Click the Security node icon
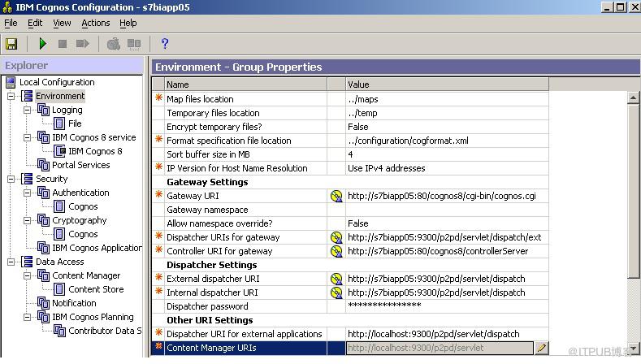The width and height of the screenshot is (641, 364). coord(27,179)
